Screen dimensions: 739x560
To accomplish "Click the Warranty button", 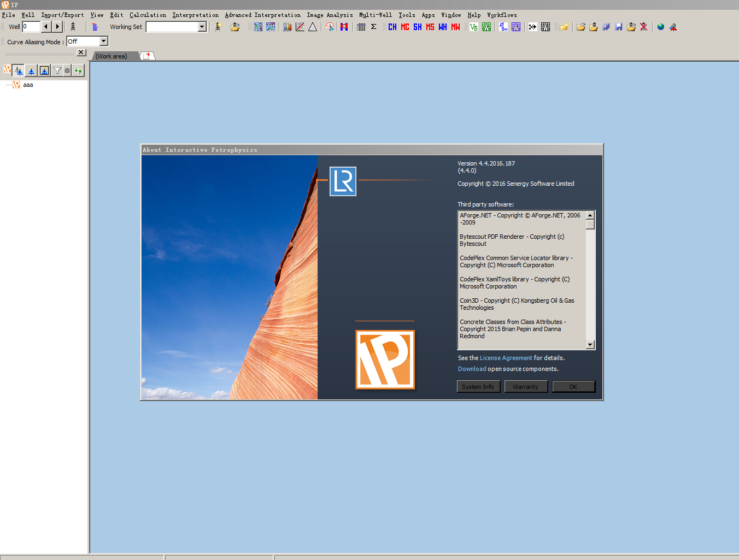I will click(x=526, y=387).
